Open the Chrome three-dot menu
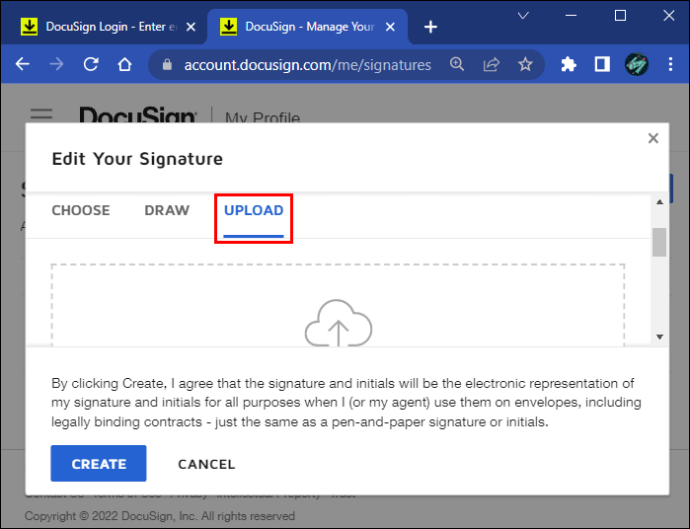This screenshot has height=529, width=690. 670,64
